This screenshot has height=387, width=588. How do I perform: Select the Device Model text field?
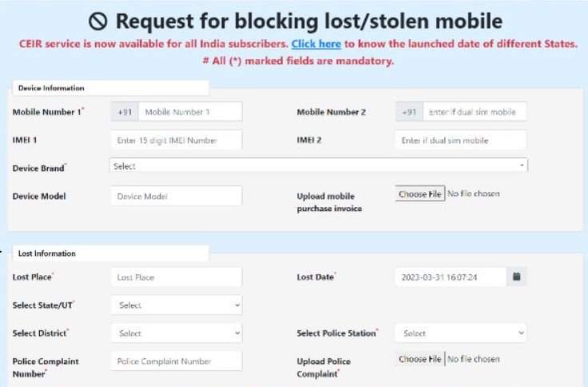click(x=177, y=196)
